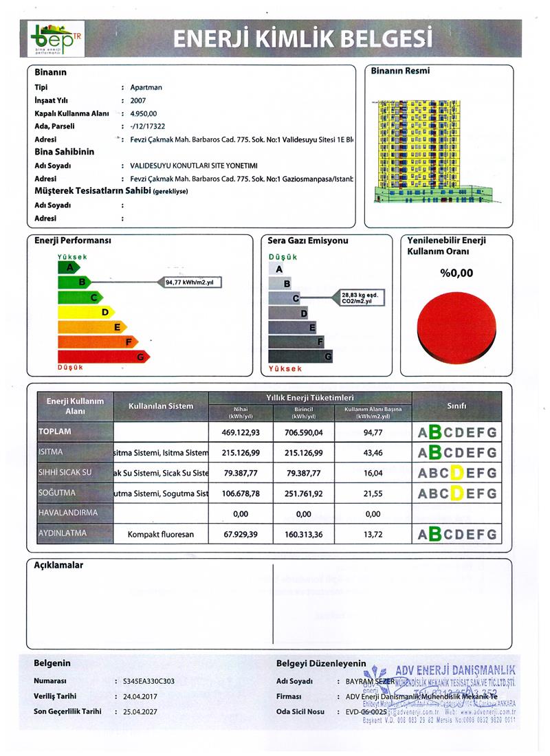Select the TOPLAM row header
Viewport: 550px width, 756px height.
click(x=75, y=432)
